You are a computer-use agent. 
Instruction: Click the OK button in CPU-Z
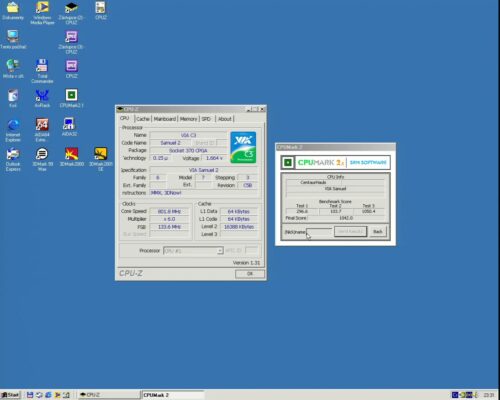click(x=250, y=274)
